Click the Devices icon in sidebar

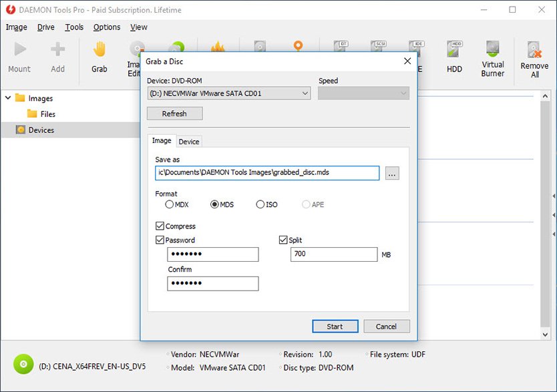click(21, 130)
